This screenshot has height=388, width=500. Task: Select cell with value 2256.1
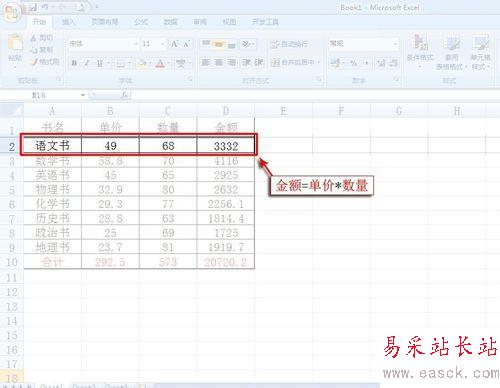(226, 204)
